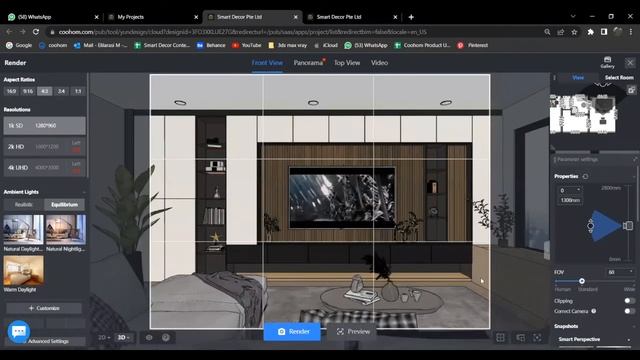Click the floor plan pop-out icon

pos(631,90)
